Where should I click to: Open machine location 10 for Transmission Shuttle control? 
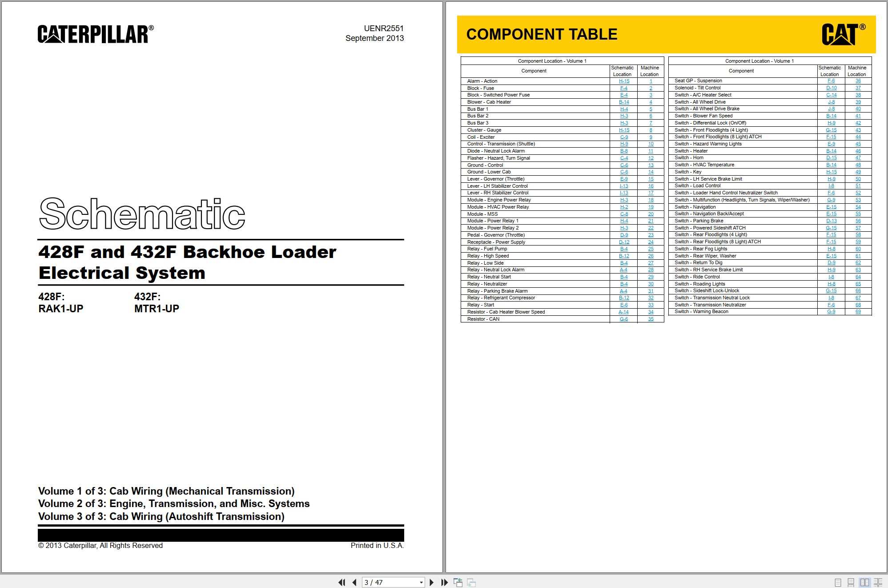click(651, 144)
